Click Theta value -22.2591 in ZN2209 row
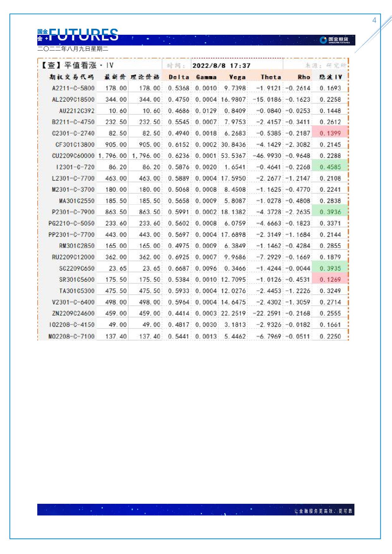This screenshot has width=392, height=554. click(x=267, y=313)
